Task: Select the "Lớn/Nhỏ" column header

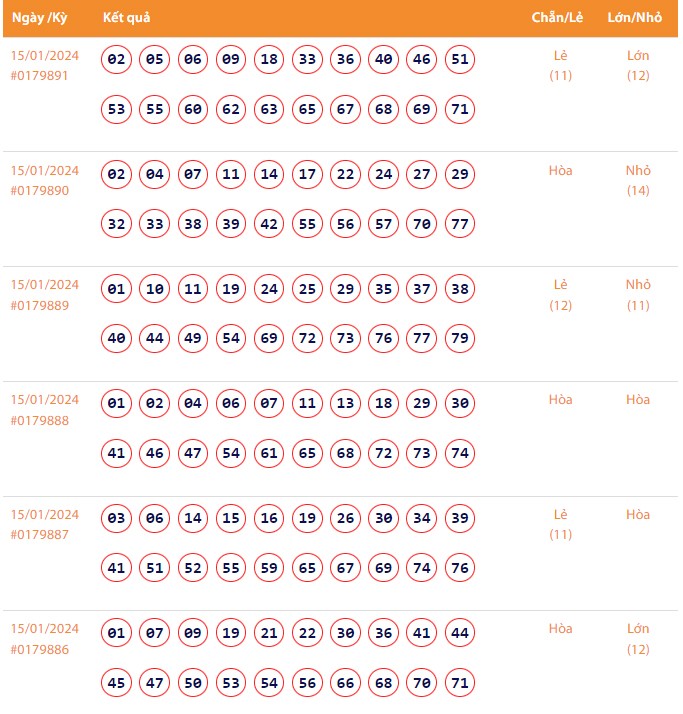Action: pyautogui.click(x=635, y=18)
